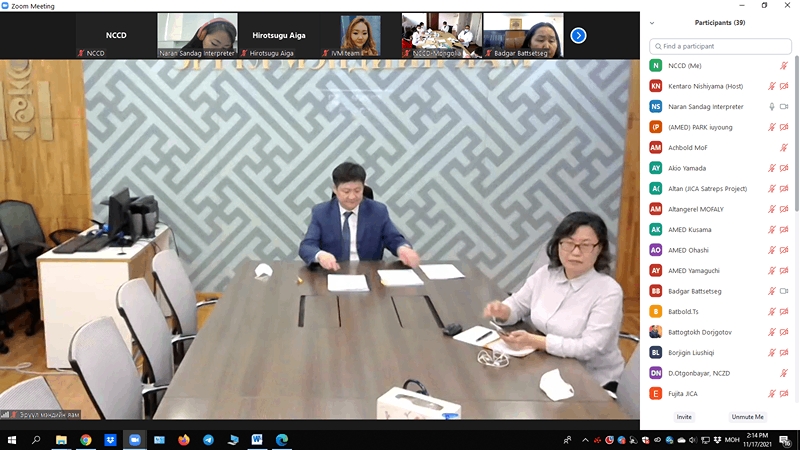
Task: Open Windows taskbar search
Action: tap(36, 440)
